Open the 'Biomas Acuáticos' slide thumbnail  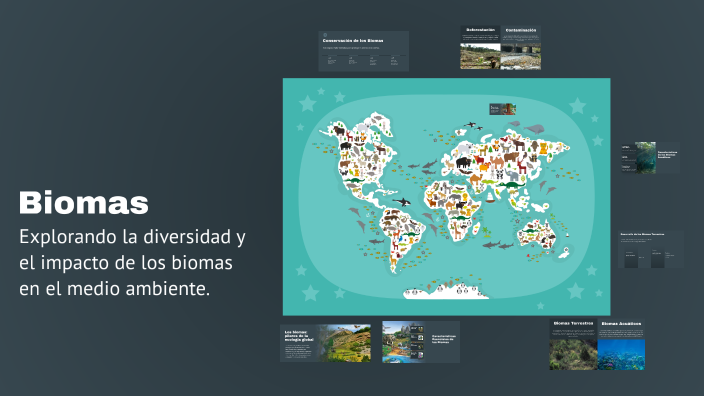click(621, 344)
